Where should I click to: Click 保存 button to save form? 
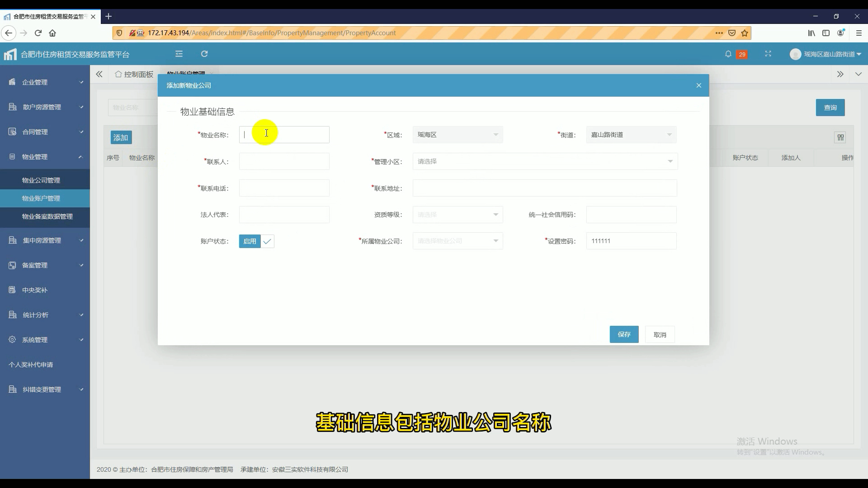(624, 334)
